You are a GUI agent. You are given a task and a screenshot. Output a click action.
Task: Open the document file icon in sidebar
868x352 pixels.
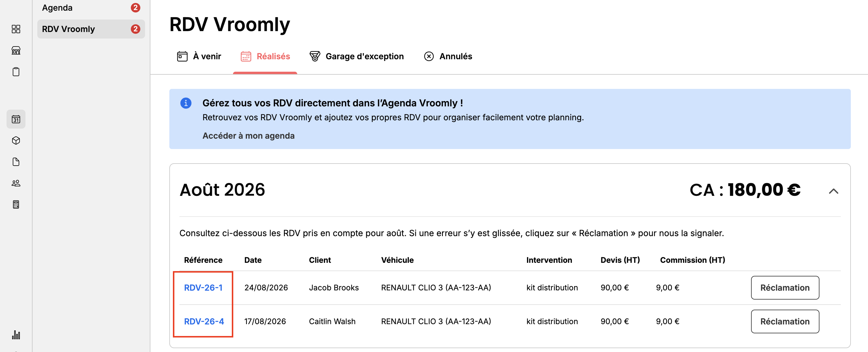click(16, 162)
